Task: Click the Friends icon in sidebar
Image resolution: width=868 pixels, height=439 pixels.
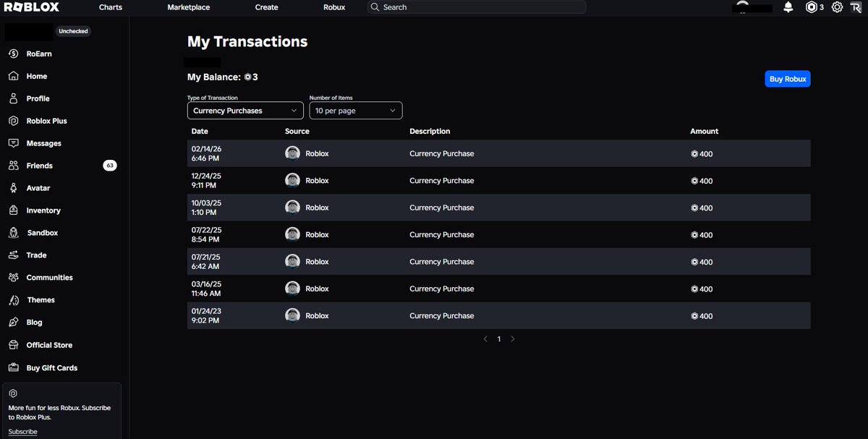Action: tap(13, 166)
